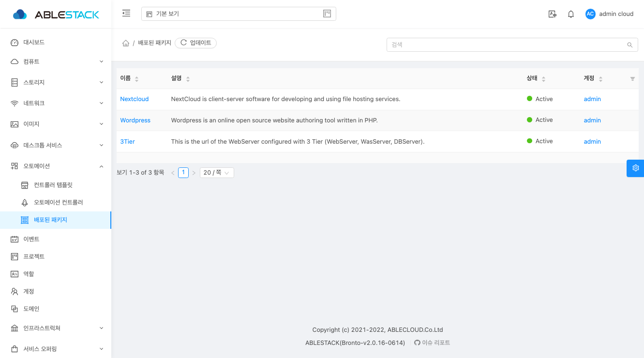
Task: Open the 대시보드 menu item
Action: coord(56,43)
